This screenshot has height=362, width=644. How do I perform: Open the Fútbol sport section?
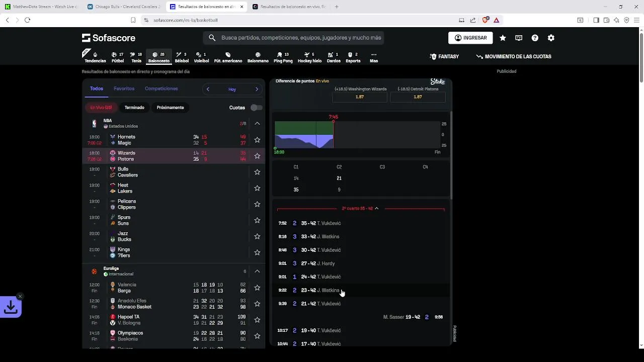(x=118, y=57)
